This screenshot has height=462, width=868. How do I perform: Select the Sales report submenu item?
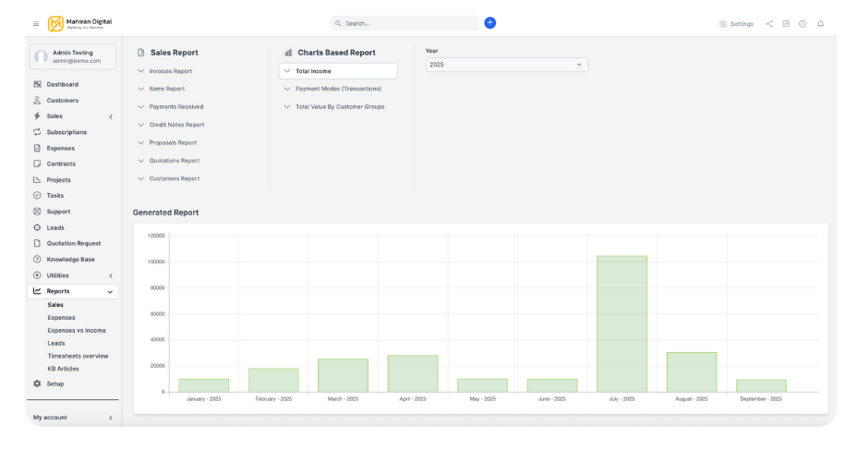point(55,305)
